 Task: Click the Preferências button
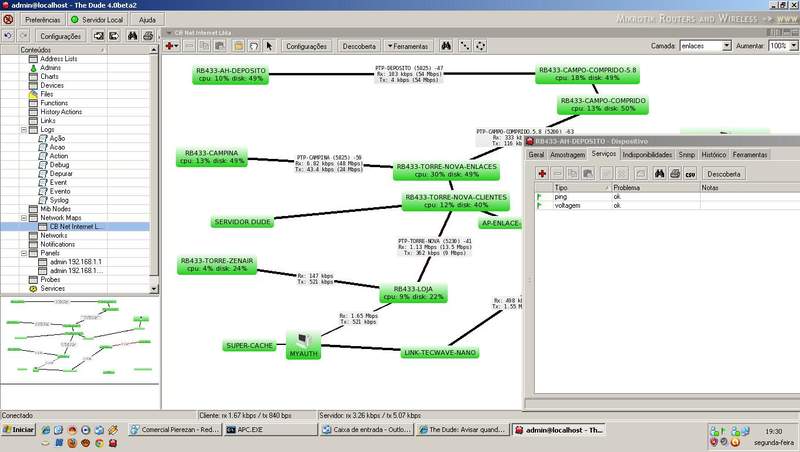tap(43, 19)
